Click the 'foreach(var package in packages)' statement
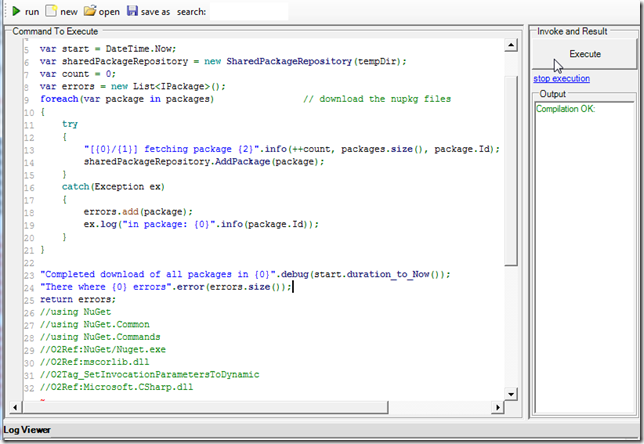Image resolution: width=644 pixels, height=444 pixels. coord(126,99)
